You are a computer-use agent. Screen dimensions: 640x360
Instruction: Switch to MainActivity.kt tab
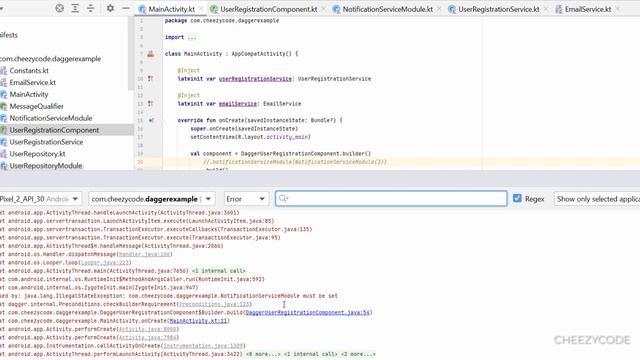click(x=171, y=9)
